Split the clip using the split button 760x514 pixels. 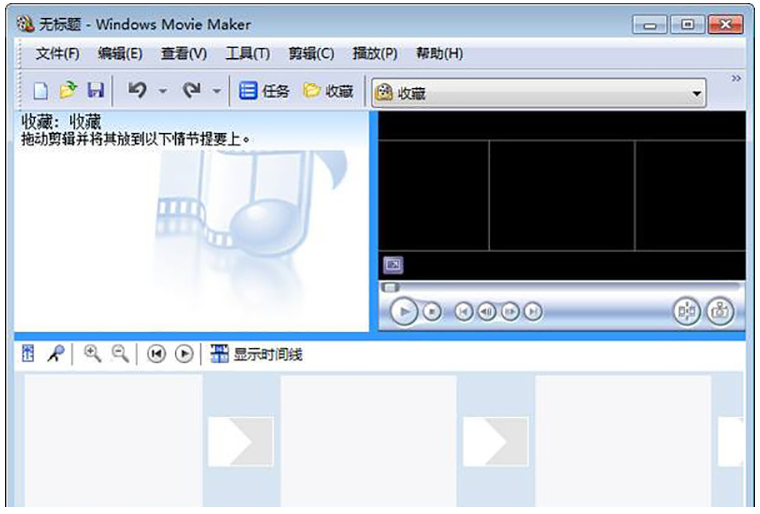[x=686, y=311]
